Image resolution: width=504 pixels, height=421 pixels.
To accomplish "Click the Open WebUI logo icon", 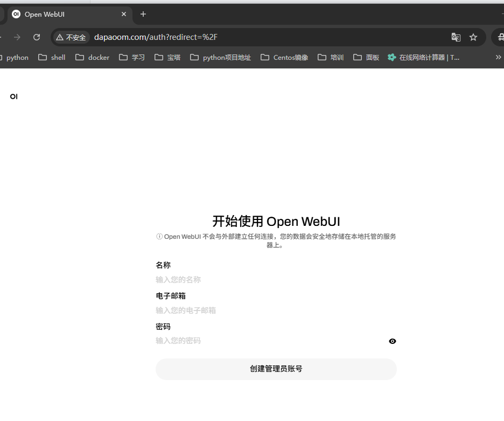I will (x=13, y=96).
